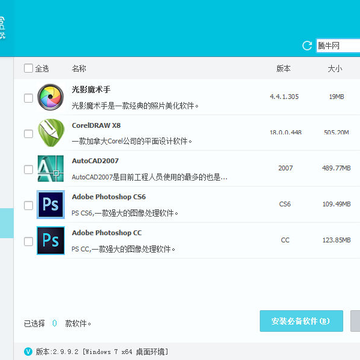Click version value 2007
This screenshot has height=360, width=360.
pyautogui.click(x=285, y=168)
